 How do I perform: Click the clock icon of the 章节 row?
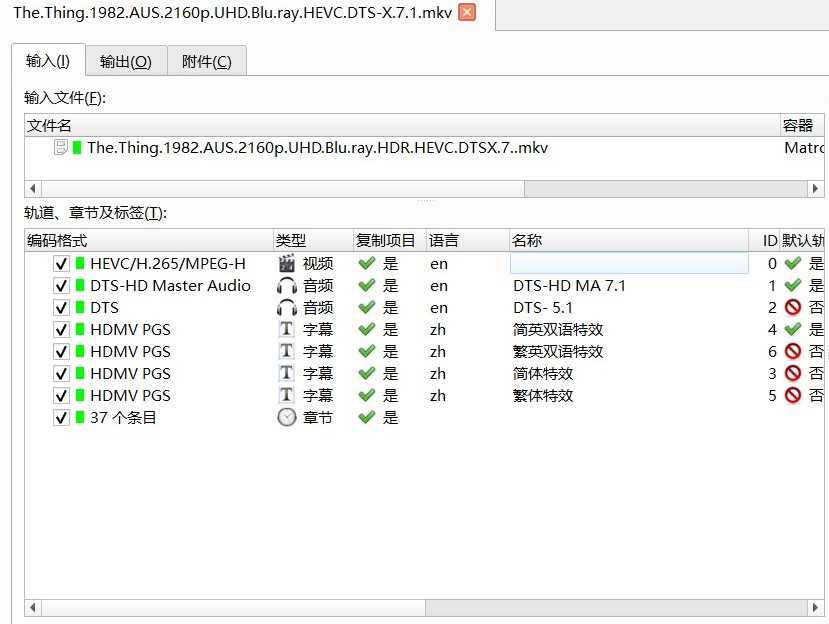[287, 417]
